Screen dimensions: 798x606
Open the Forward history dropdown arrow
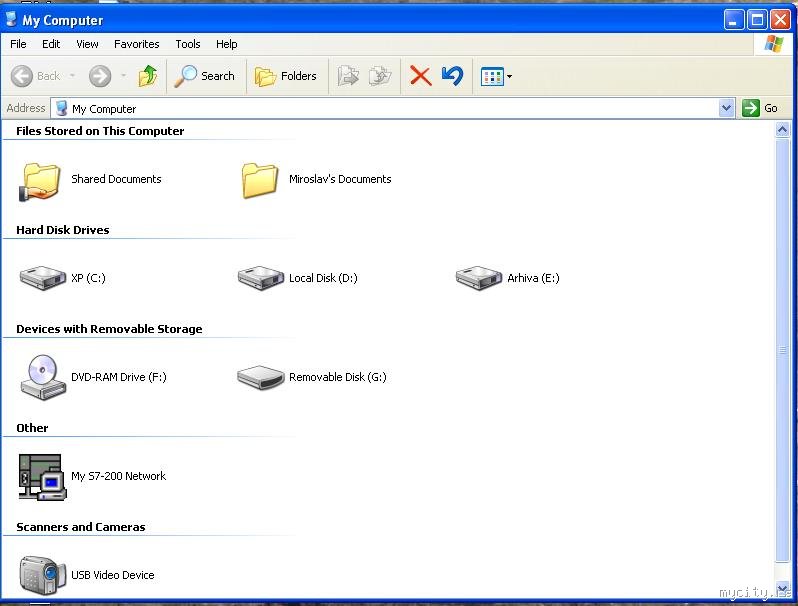pyautogui.click(x=123, y=76)
